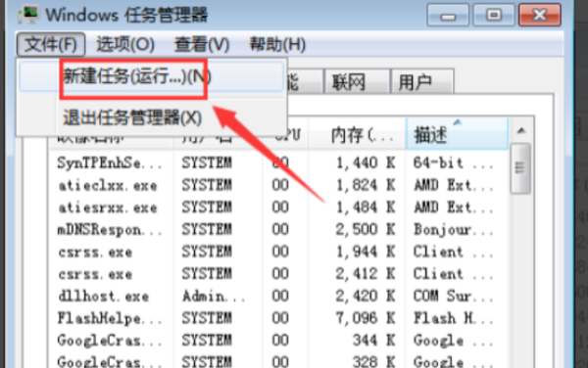This screenshot has height=368, width=588.
Task: Minimize the Task Manager window
Action: click(448, 16)
